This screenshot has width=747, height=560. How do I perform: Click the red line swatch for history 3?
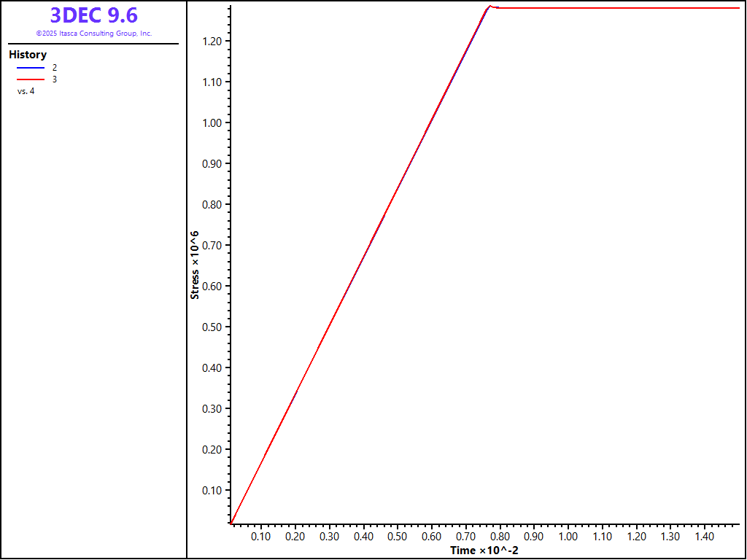(31, 79)
